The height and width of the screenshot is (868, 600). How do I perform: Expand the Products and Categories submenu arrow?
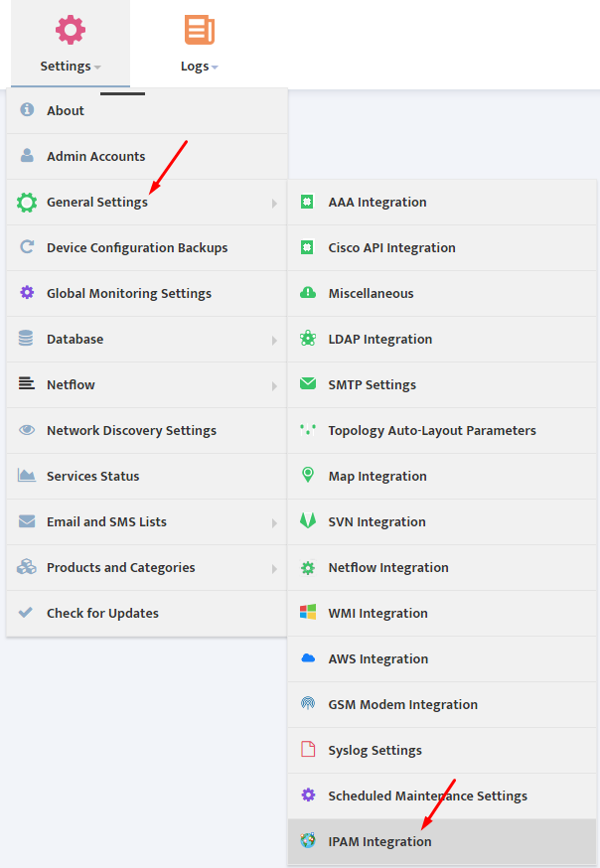point(274,569)
